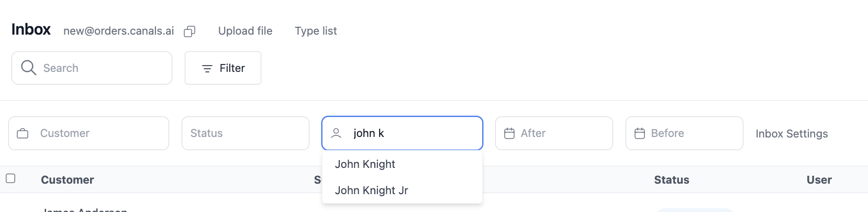This screenshot has height=212, width=868.
Task: Open the Before date picker
Action: pos(684,133)
